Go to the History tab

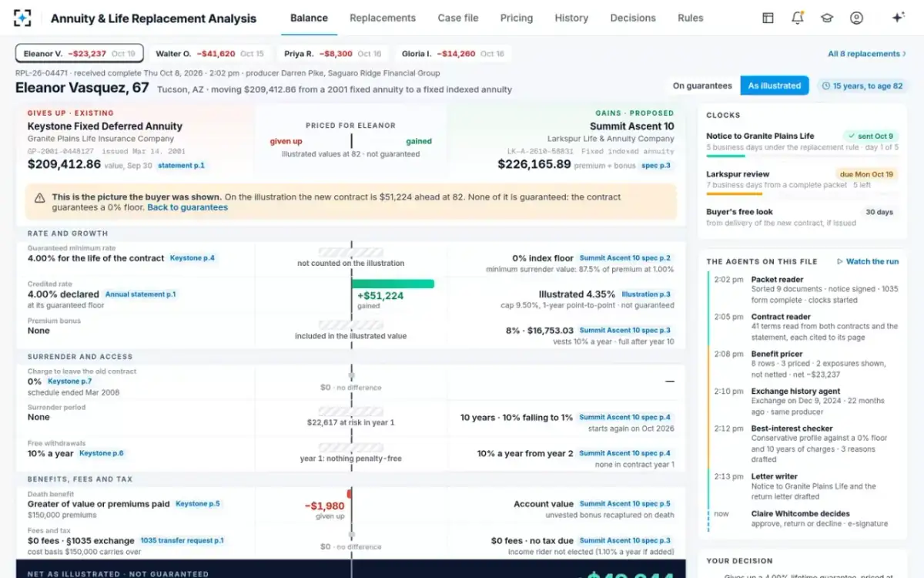coord(571,18)
